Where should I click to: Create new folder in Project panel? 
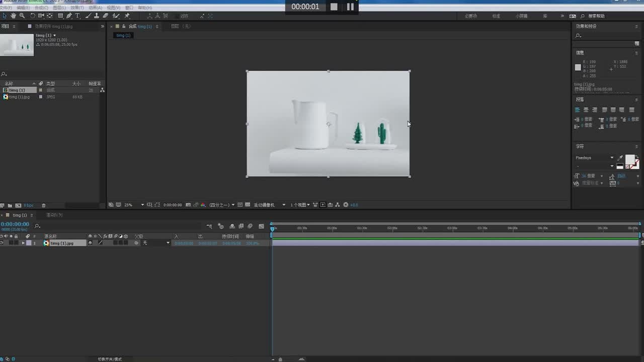(x=10, y=205)
